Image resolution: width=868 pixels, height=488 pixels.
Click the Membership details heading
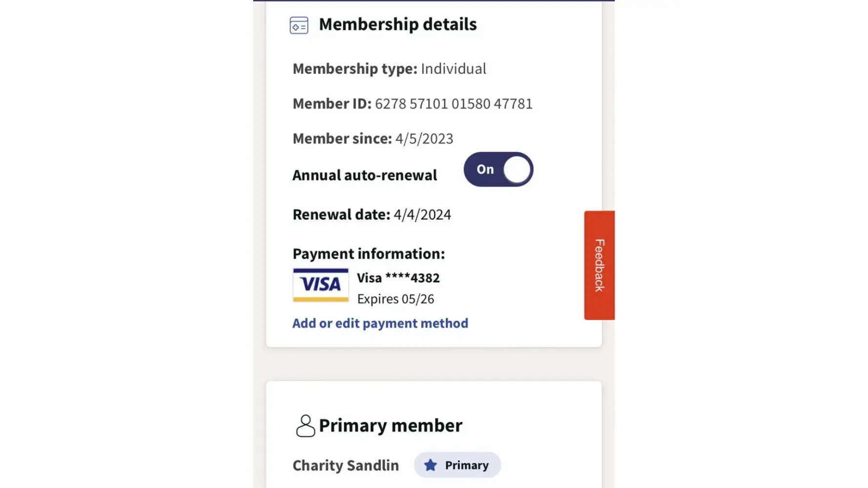pyautogui.click(x=397, y=24)
